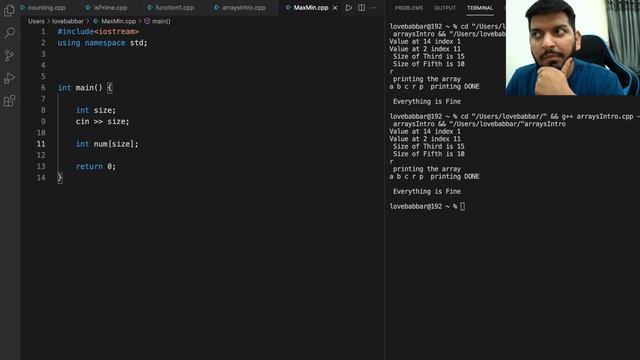Open the OUTPUT panel tab
The height and width of the screenshot is (360, 640).
tap(444, 8)
